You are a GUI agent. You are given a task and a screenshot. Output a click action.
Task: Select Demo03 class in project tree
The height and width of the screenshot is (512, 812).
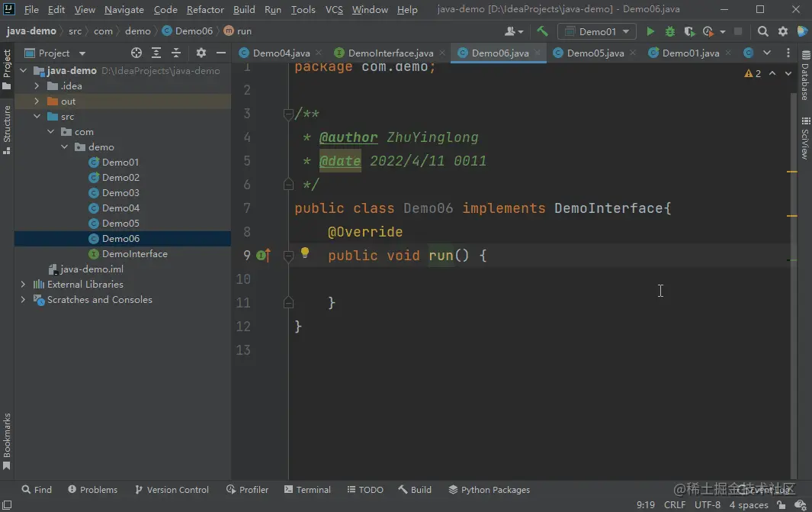120,193
